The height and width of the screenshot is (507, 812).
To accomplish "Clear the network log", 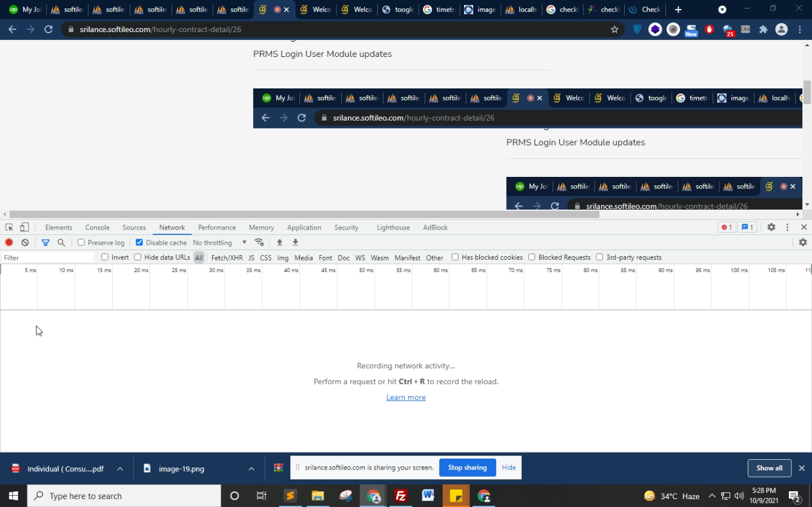I will 25,242.
